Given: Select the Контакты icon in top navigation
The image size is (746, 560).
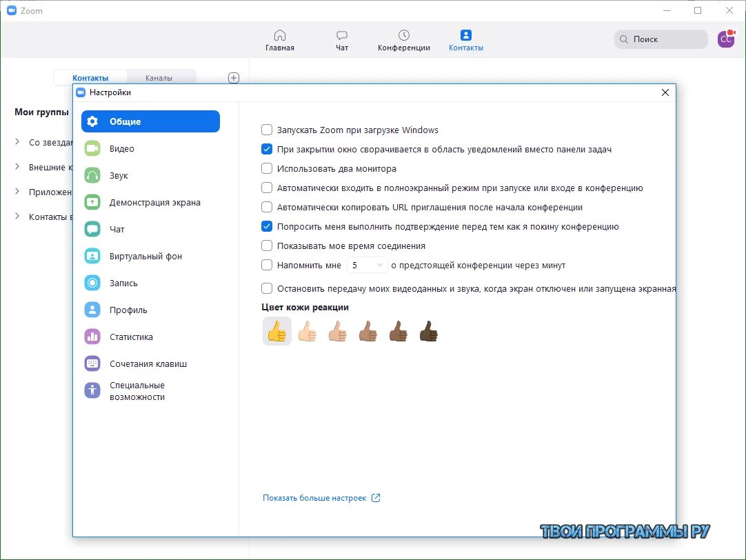Looking at the screenshot, I should (466, 35).
